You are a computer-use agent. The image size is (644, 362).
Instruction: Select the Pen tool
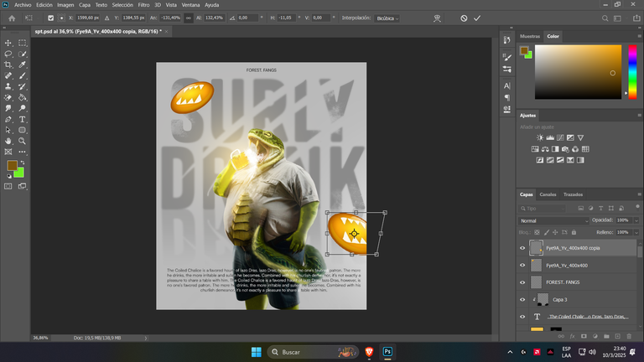(x=8, y=120)
